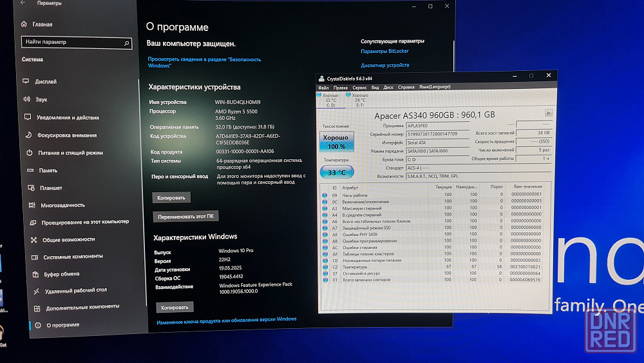Go to Settings Home (Главная)
This screenshot has height=363, width=644.
tap(37, 25)
